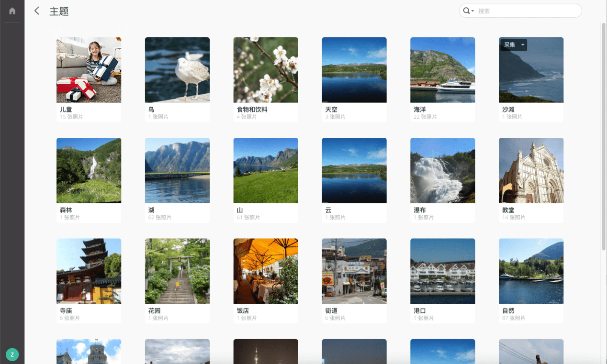Open the 湖 album thumbnail
The height and width of the screenshot is (364, 607).
pyautogui.click(x=177, y=171)
